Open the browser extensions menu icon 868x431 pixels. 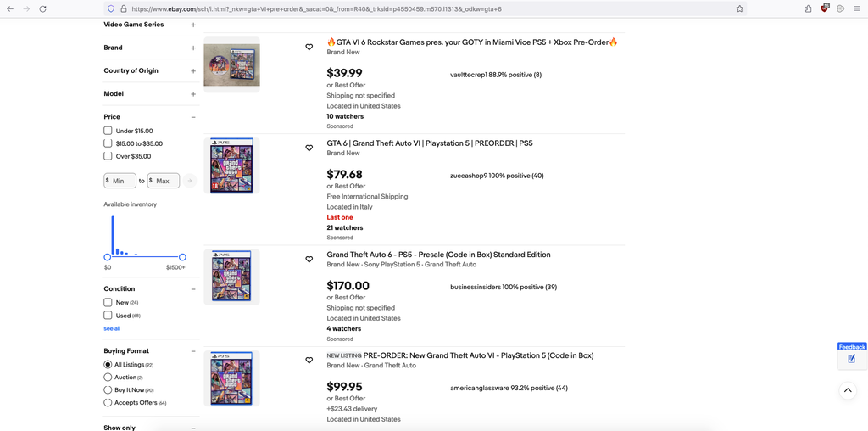pyautogui.click(x=809, y=8)
